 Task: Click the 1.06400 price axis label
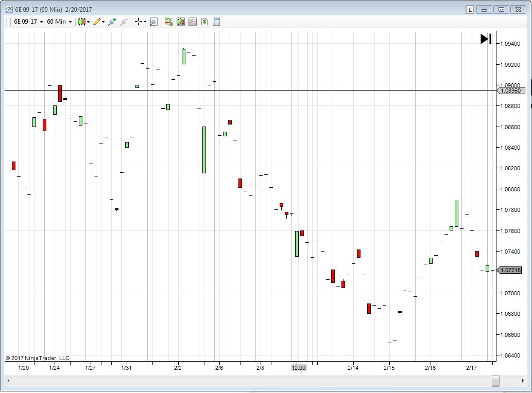pyautogui.click(x=510, y=355)
